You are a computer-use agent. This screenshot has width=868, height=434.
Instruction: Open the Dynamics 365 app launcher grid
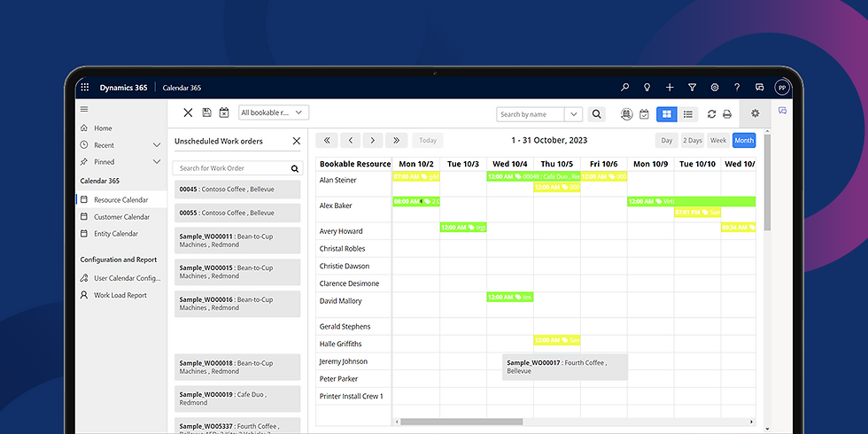click(85, 88)
